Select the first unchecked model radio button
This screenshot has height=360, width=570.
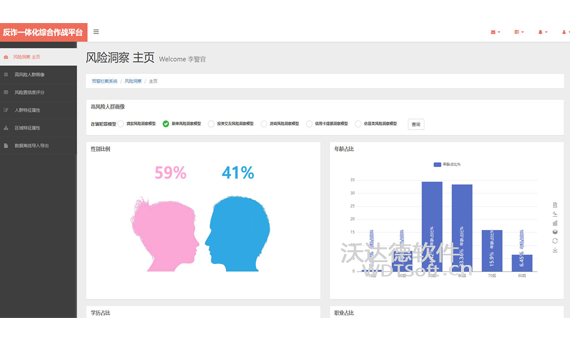coord(121,124)
